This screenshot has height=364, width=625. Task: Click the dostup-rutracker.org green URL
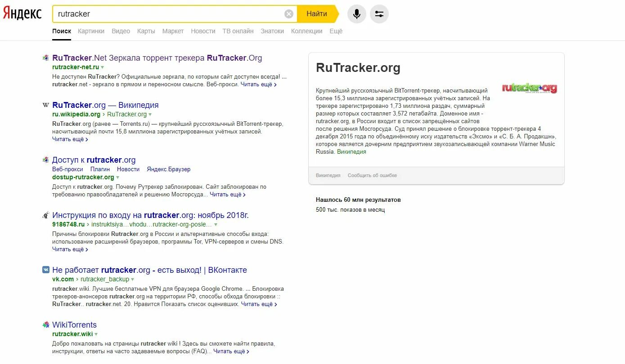[x=83, y=178]
